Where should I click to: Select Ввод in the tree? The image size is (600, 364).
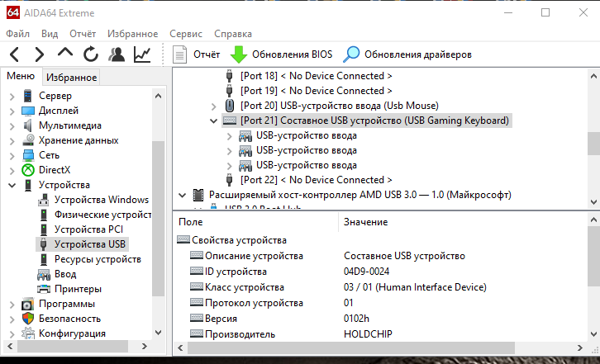(x=65, y=274)
